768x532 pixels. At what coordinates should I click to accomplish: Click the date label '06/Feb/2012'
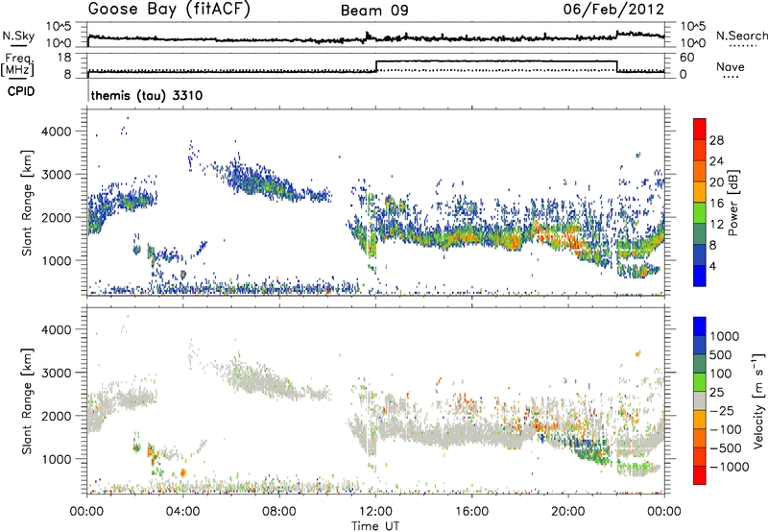[613, 9]
